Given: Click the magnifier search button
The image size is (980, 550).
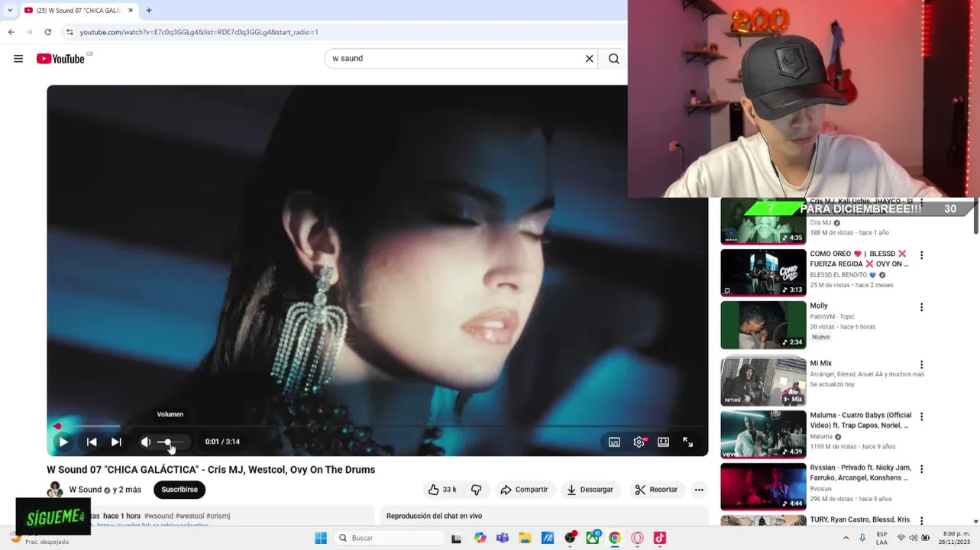Looking at the screenshot, I should point(614,59).
